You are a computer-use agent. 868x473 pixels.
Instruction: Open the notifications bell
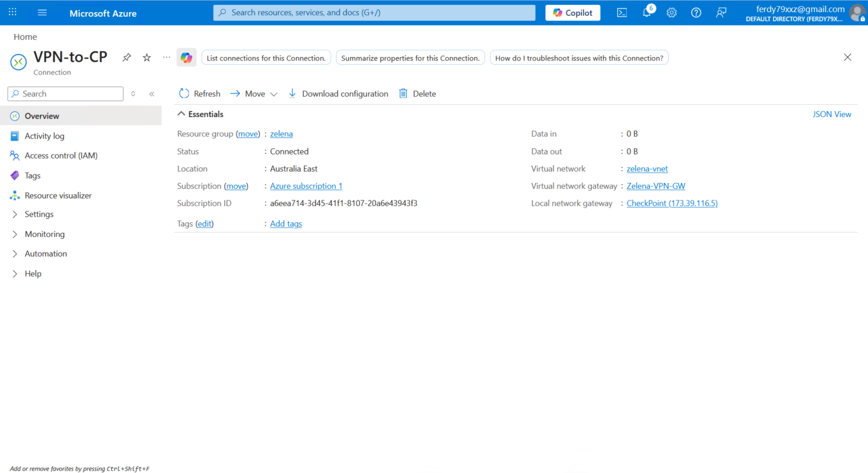tap(646, 13)
